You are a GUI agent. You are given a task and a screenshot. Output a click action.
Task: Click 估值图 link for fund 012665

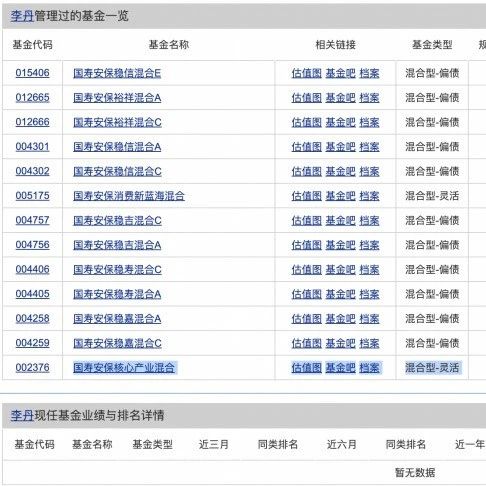click(x=307, y=98)
